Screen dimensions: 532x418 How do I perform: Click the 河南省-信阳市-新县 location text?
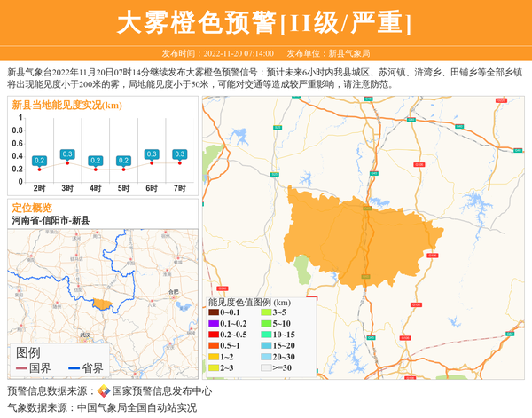51,220
